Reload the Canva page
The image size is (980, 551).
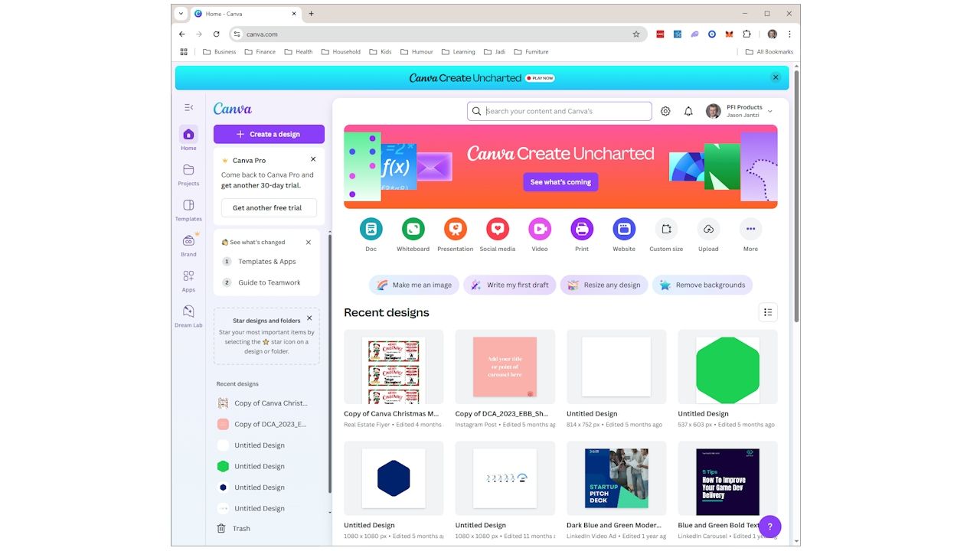(x=216, y=34)
